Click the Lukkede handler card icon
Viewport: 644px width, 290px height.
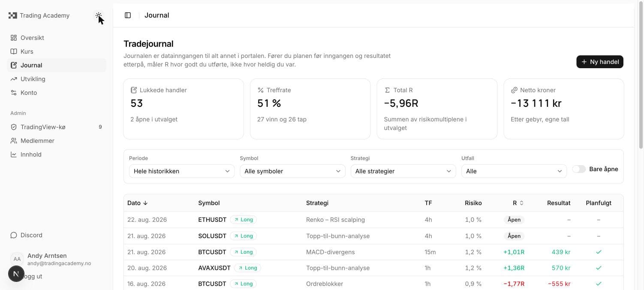click(x=134, y=90)
